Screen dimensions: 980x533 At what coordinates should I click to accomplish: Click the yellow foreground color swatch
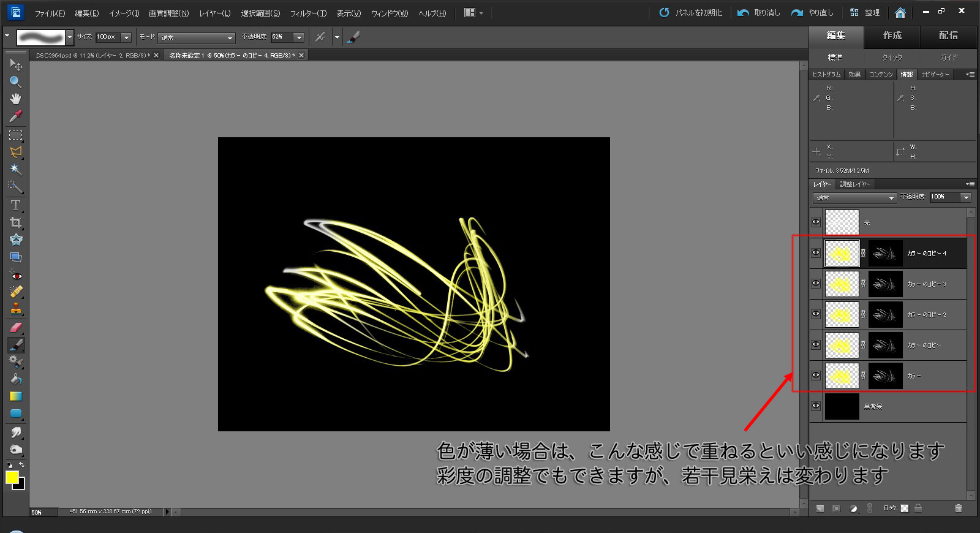[x=12, y=477]
